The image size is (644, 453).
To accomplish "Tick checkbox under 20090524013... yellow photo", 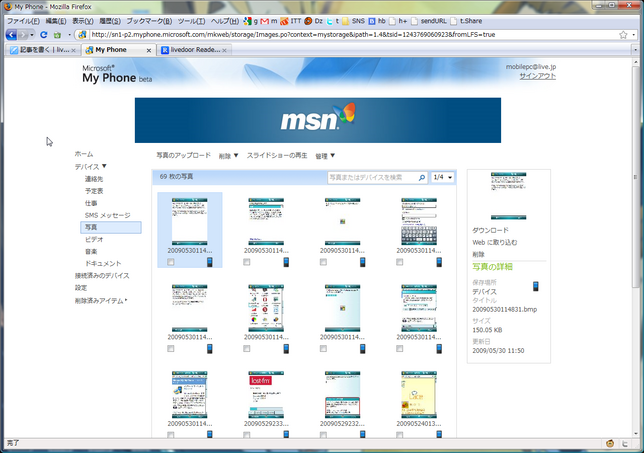I will coord(400,435).
